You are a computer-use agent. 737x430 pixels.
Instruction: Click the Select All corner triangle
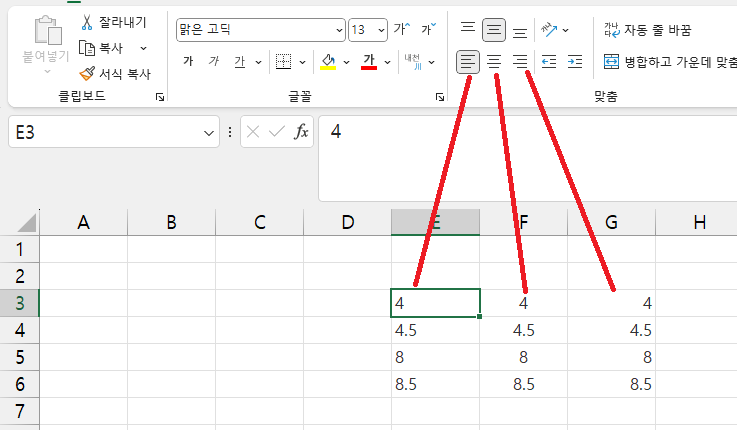(26, 222)
